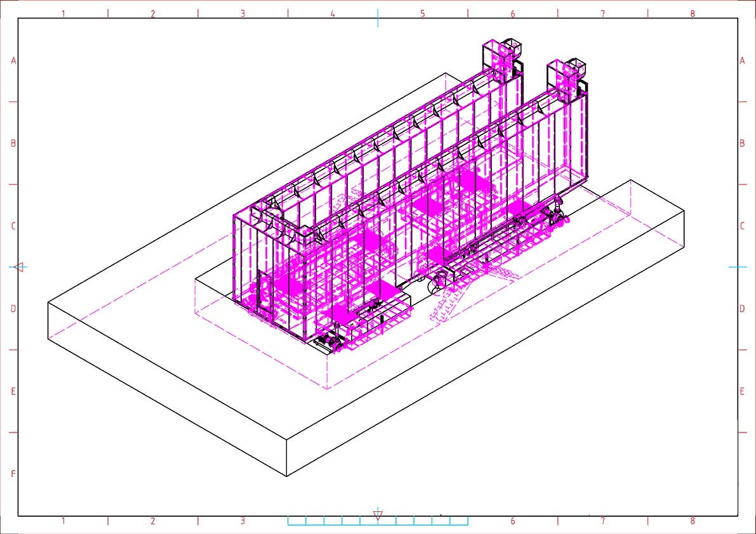Click row zone label E on right border
This screenshot has width=756, height=534.
pos(742,391)
